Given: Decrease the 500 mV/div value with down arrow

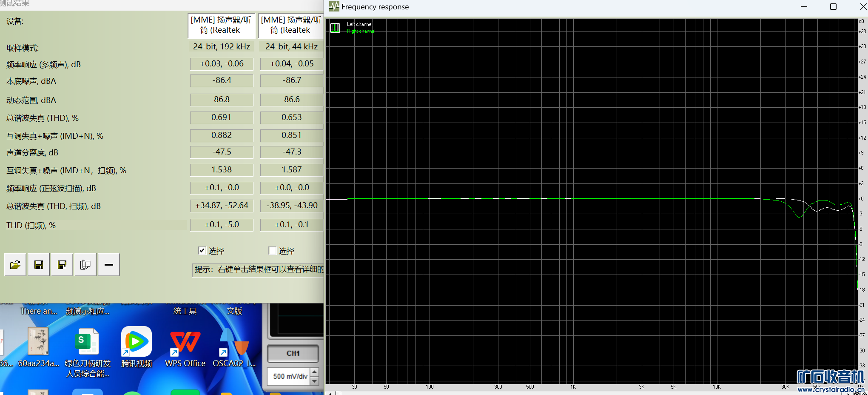Looking at the screenshot, I should [315, 381].
